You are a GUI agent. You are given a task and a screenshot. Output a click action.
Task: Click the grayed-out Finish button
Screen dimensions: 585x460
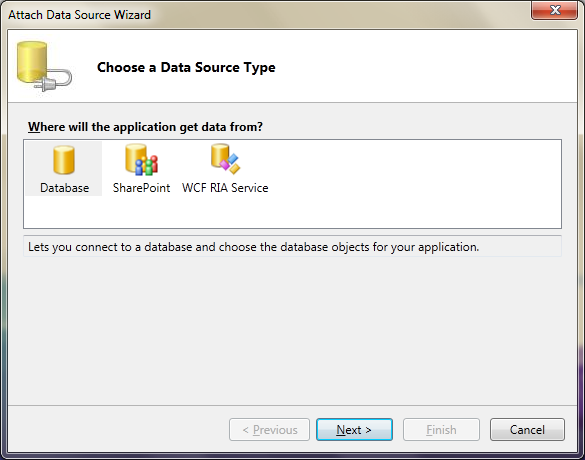click(x=441, y=429)
